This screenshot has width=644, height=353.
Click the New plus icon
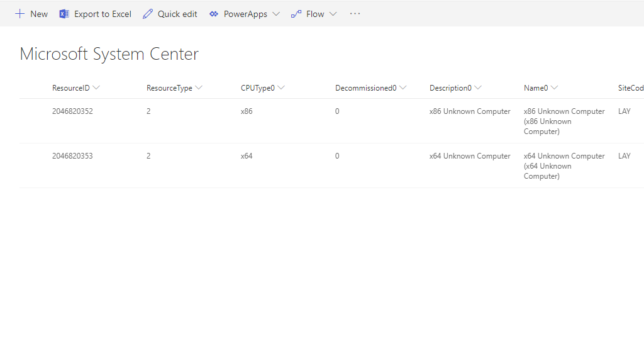coord(20,14)
